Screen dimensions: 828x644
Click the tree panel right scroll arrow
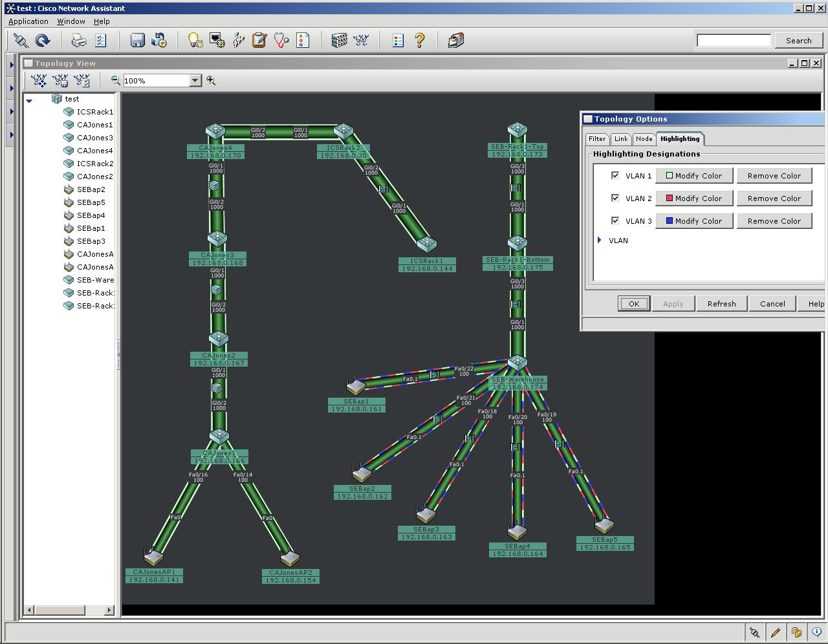(109, 610)
